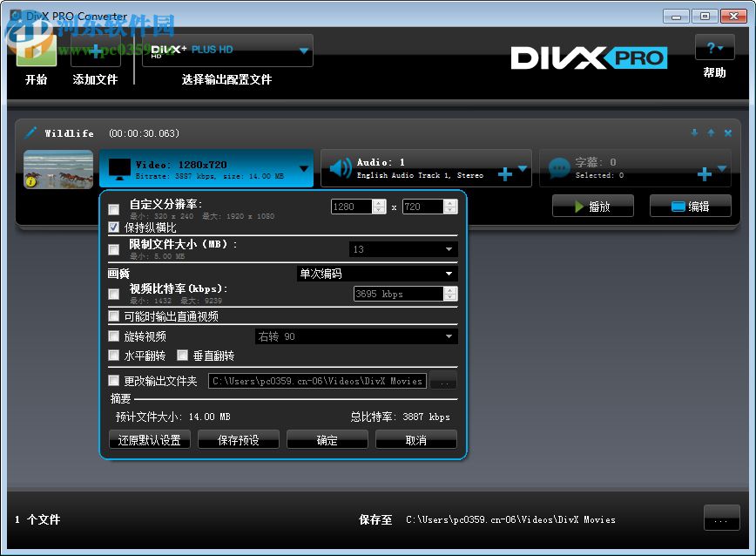Click the pencil icon to rename Wildlife

click(30, 132)
